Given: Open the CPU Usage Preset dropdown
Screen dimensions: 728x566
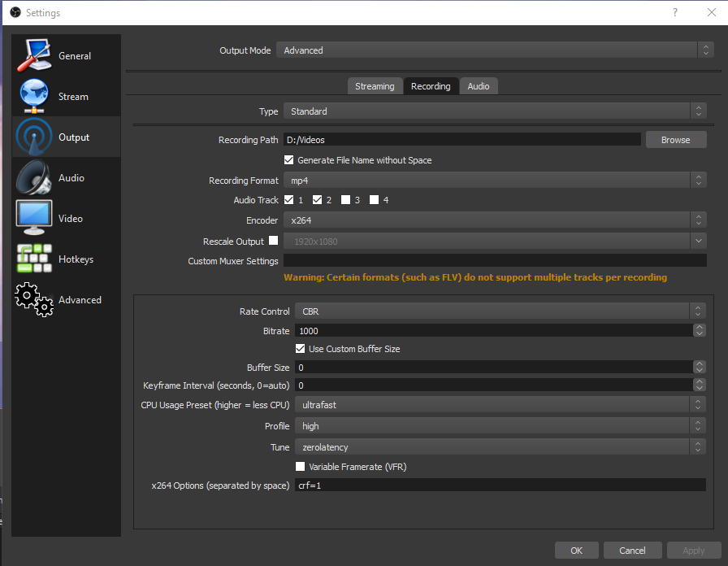Looking at the screenshot, I should click(500, 405).
